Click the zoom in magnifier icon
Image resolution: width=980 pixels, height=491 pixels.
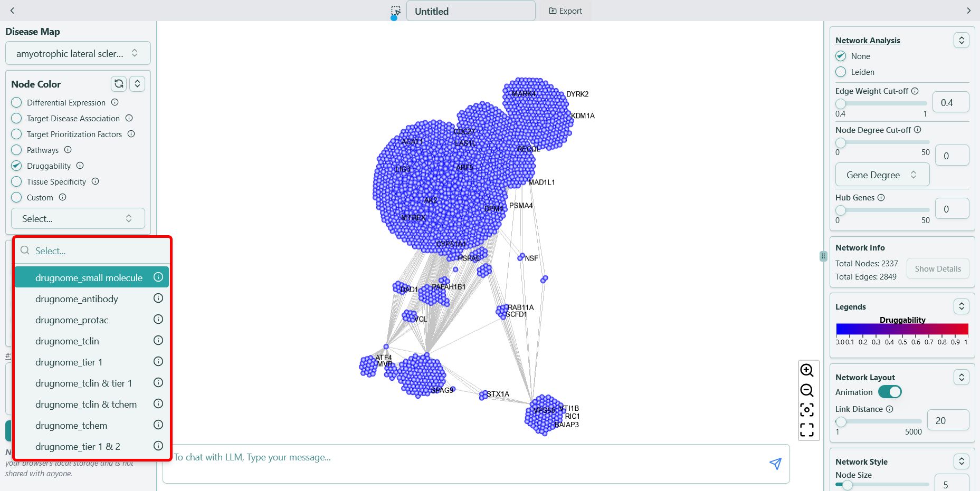point(806,370)
